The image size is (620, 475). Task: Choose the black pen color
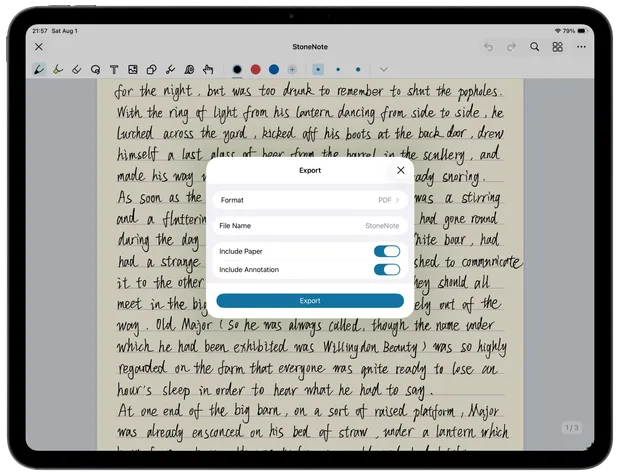[237, 70]
